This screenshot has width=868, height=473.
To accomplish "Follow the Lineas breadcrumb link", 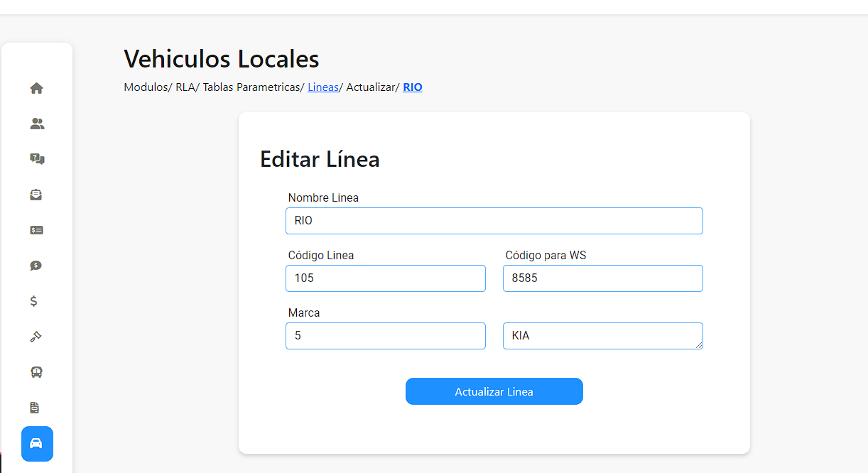I will pos(323,87).
